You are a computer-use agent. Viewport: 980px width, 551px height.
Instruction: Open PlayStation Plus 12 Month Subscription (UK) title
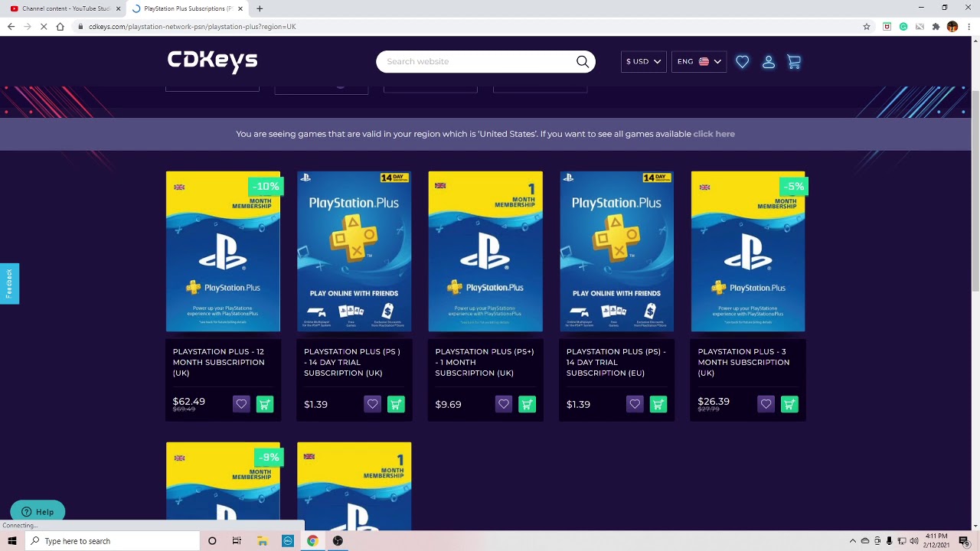218,362
